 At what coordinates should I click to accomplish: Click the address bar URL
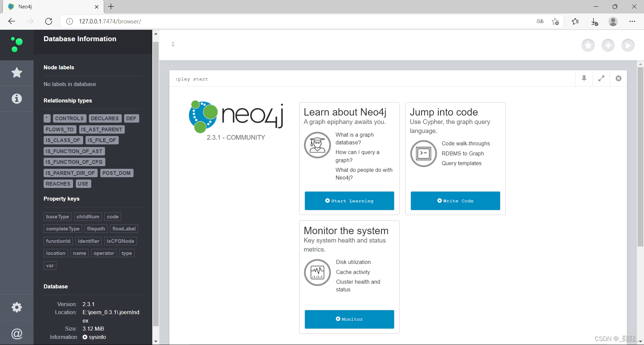(x=110, y=21)
